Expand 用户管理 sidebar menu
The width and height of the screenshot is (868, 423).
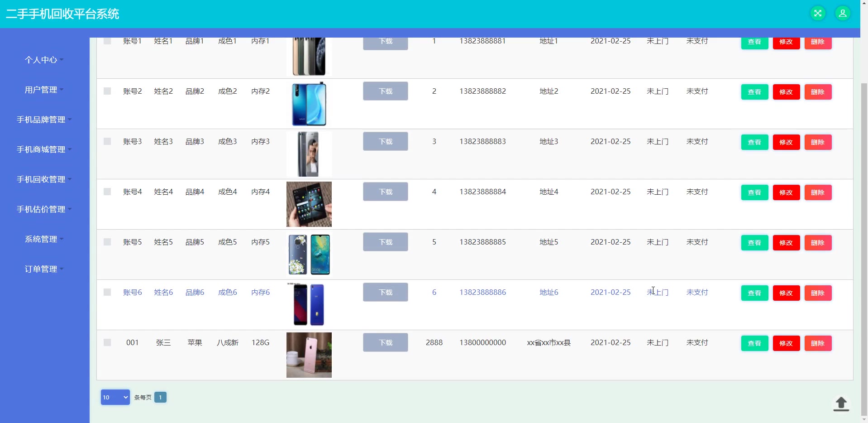[44, 90]
